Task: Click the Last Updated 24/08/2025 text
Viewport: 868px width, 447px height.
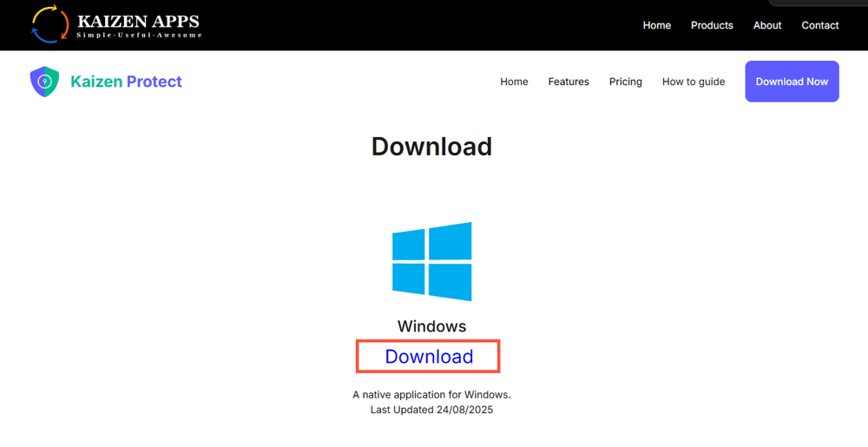Action: pyautogui.click(x=431, y=410)
